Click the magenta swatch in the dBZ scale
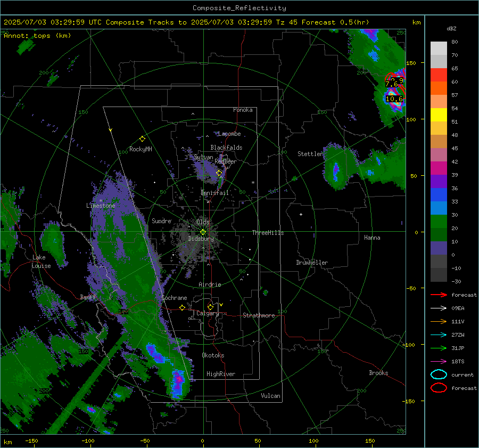 (x=439, y=168)
